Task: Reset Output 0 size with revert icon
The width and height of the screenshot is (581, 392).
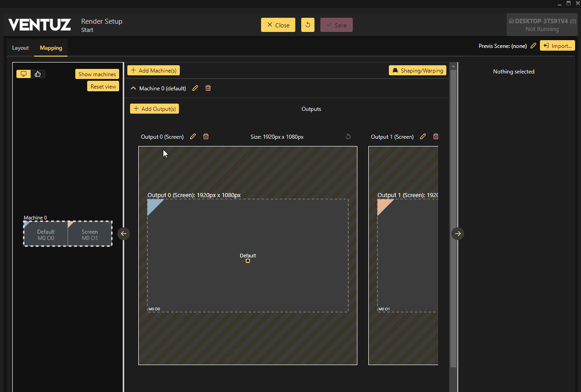Action: tap(348, 136)
